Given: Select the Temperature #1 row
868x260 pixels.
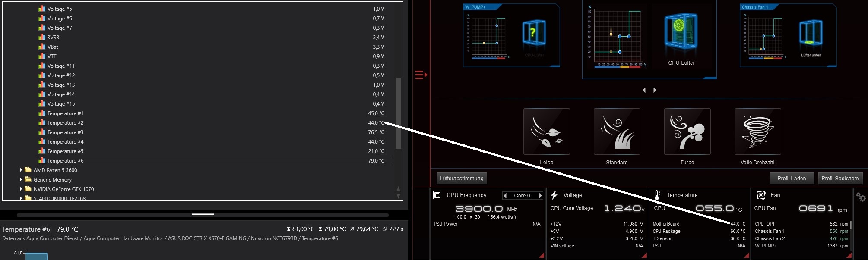Looking at the screenshot, I should click(215, 113).
